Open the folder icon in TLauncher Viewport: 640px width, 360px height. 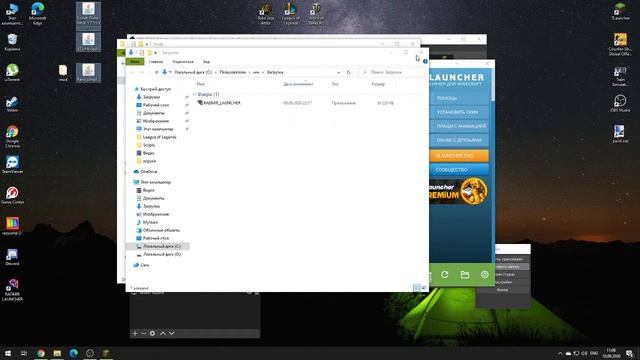pos(464,275)
